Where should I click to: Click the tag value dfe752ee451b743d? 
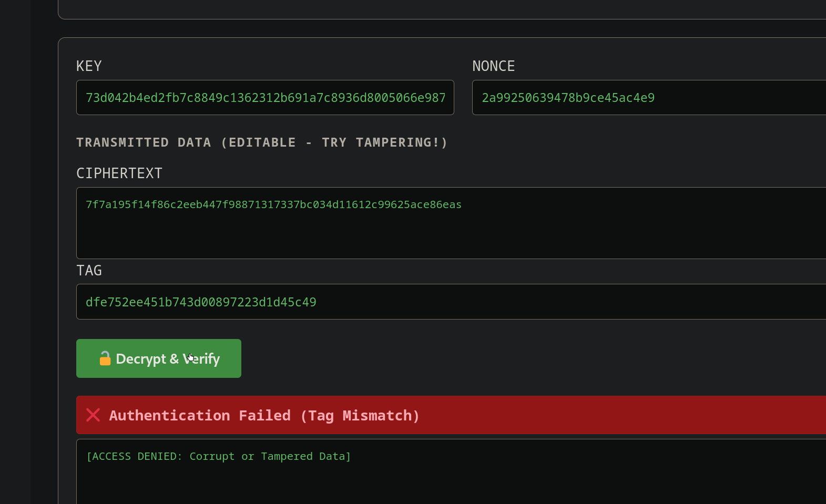[x=201, y=302]
